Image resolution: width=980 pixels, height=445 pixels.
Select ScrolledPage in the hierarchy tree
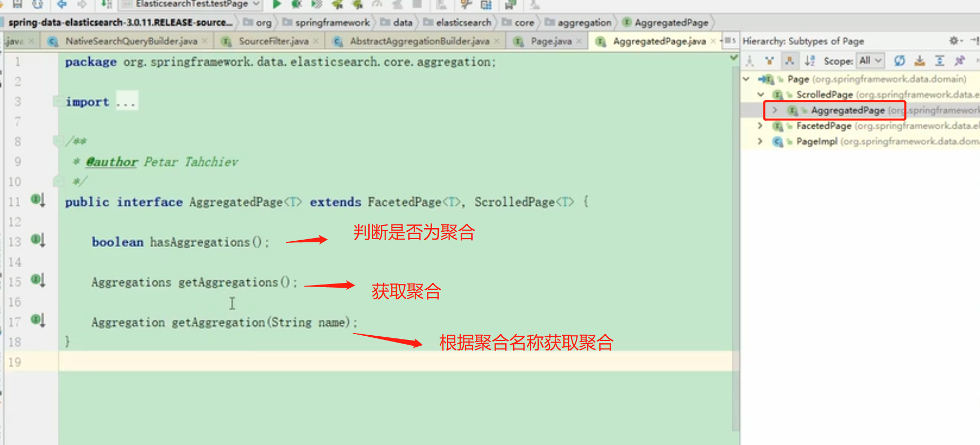pos(824,94)
